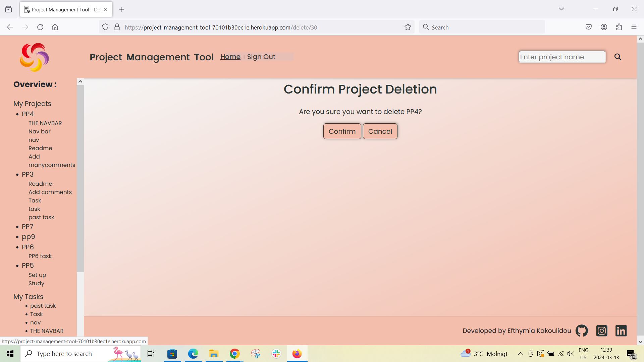Open browser extensions via the puzzle icon
The height and width of the screenshot is (362, 644).
click(x=619, y=27)
